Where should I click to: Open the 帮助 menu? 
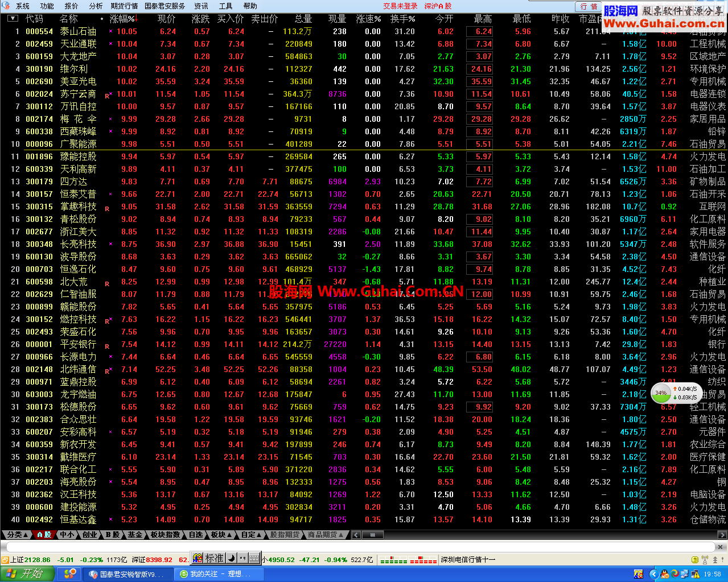point(250,6)
